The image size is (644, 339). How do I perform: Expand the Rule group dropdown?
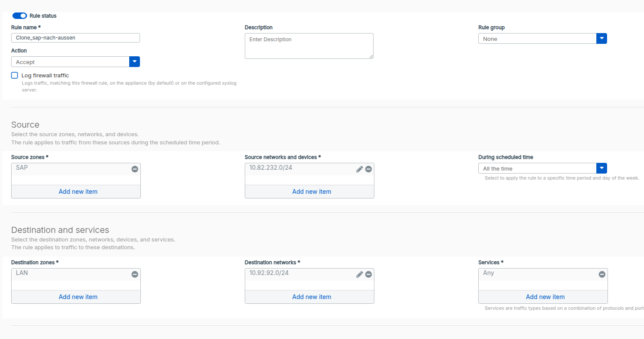pyautogui.click(x=601, y=39)
